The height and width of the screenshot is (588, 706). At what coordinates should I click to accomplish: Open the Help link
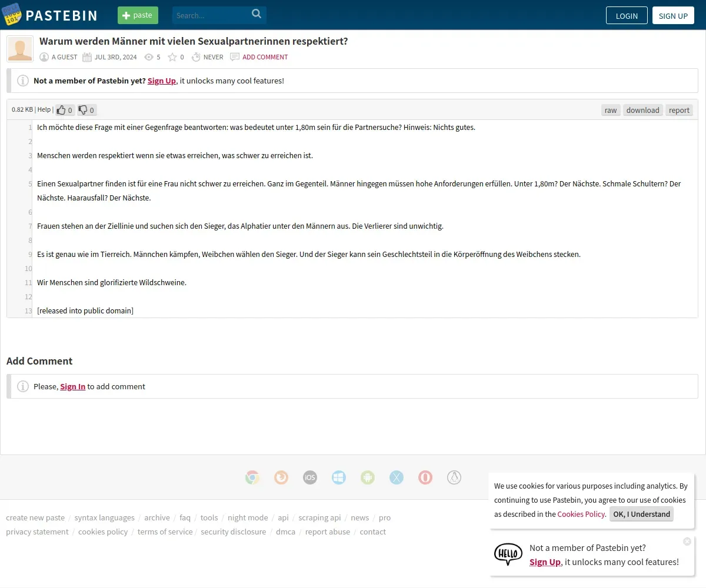tap(44, 109)
